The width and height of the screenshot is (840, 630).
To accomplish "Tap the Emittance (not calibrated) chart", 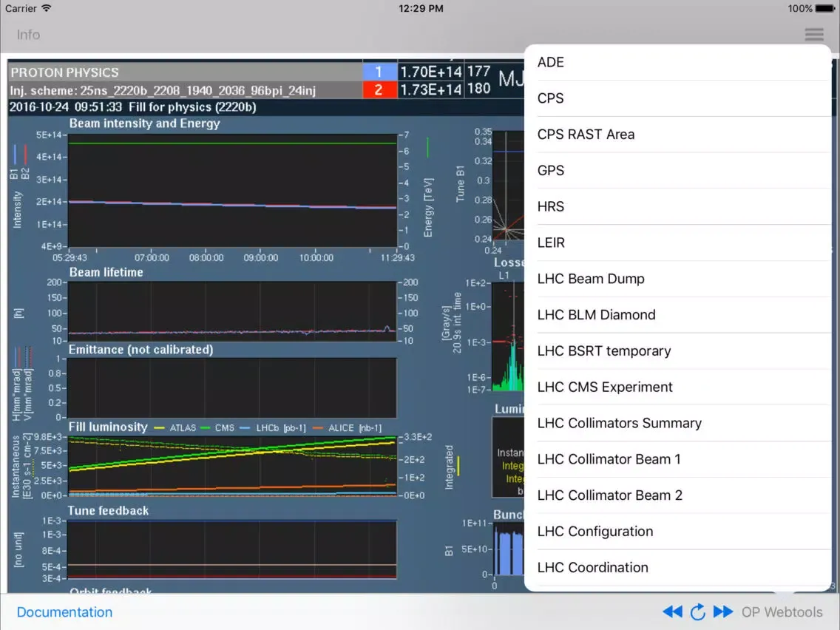I will 232,388.
